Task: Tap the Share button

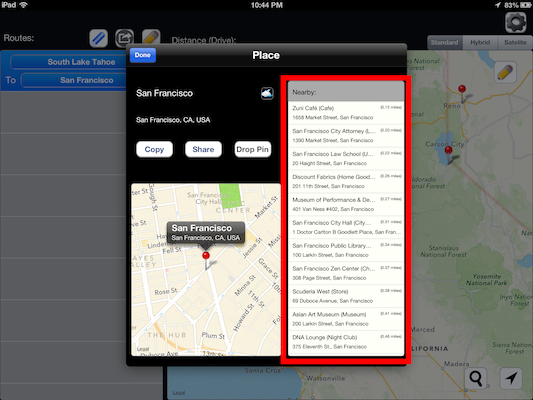Action: (x=203, y=149)
